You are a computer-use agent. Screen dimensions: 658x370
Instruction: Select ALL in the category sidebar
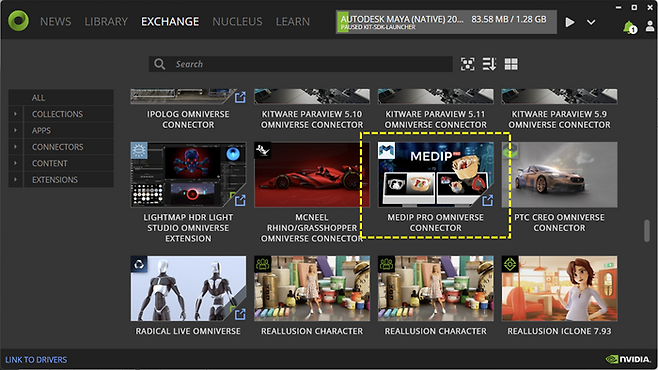point(61,98)
